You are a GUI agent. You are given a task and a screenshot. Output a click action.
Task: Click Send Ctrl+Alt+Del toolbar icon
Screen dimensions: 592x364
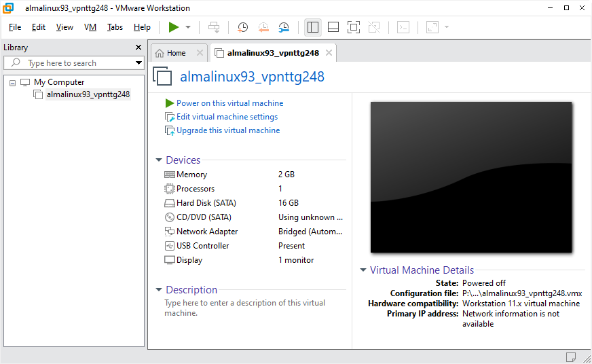click(214, 27)
